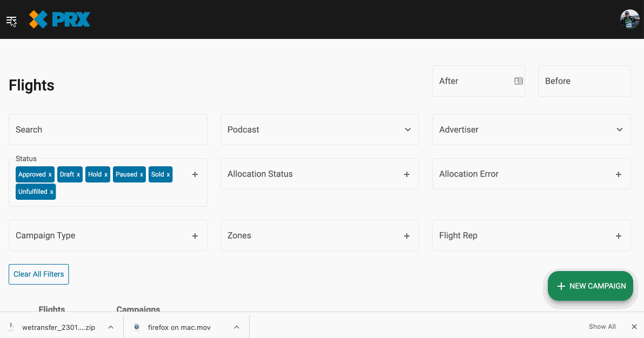Click the After date calendar icon

[518, 81]
